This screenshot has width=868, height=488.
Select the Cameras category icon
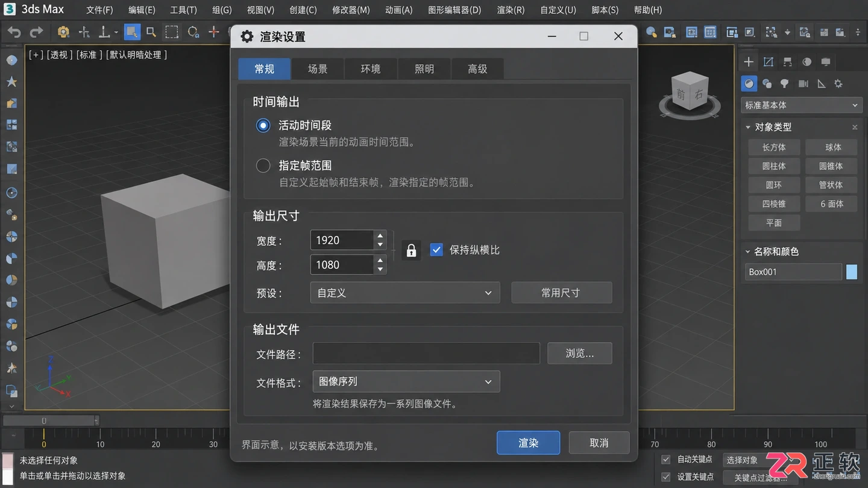click(x=803, y=84)
